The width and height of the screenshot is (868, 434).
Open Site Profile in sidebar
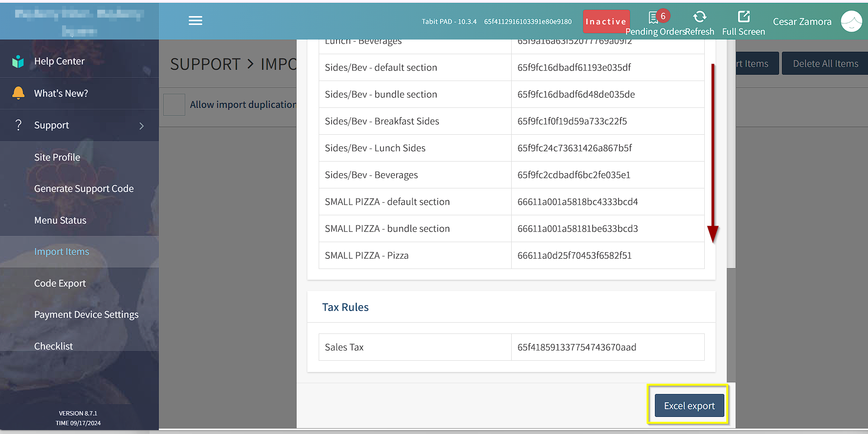coord(57,157)
